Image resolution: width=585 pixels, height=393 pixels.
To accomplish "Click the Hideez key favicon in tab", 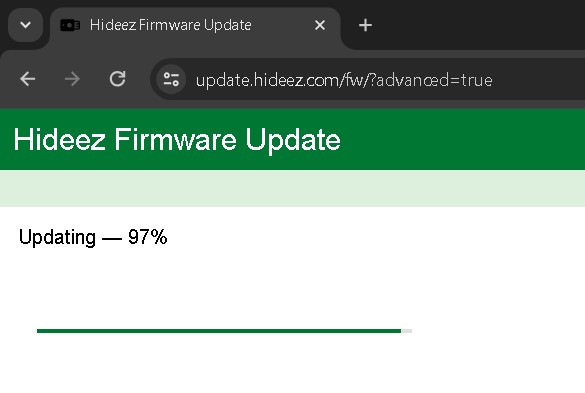I will tap(70, 25).
